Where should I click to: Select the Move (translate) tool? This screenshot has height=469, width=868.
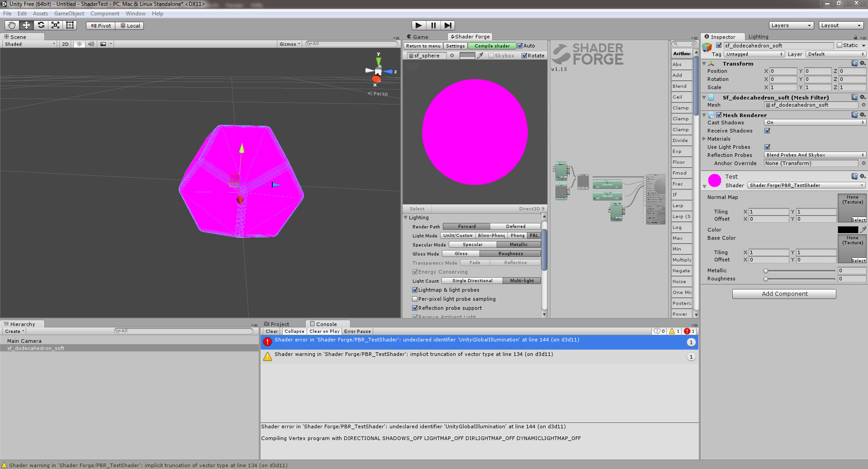click(26, 25)
